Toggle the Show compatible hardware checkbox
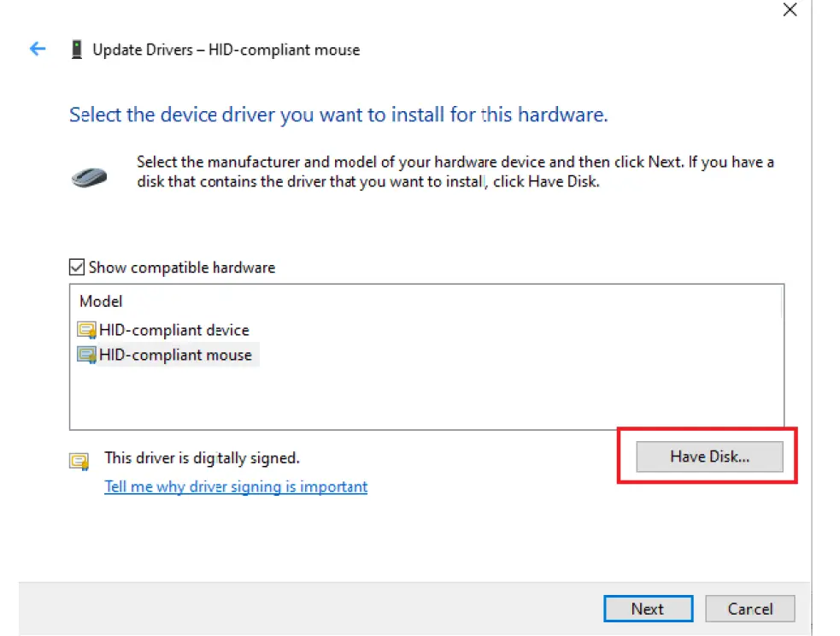Image resolution: width=840 pixels, height=636 pixels. coord(76,267)
